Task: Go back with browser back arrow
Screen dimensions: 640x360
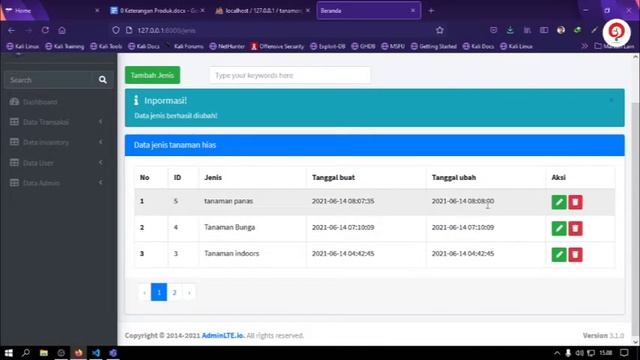Action: click(x=11, y=30)
